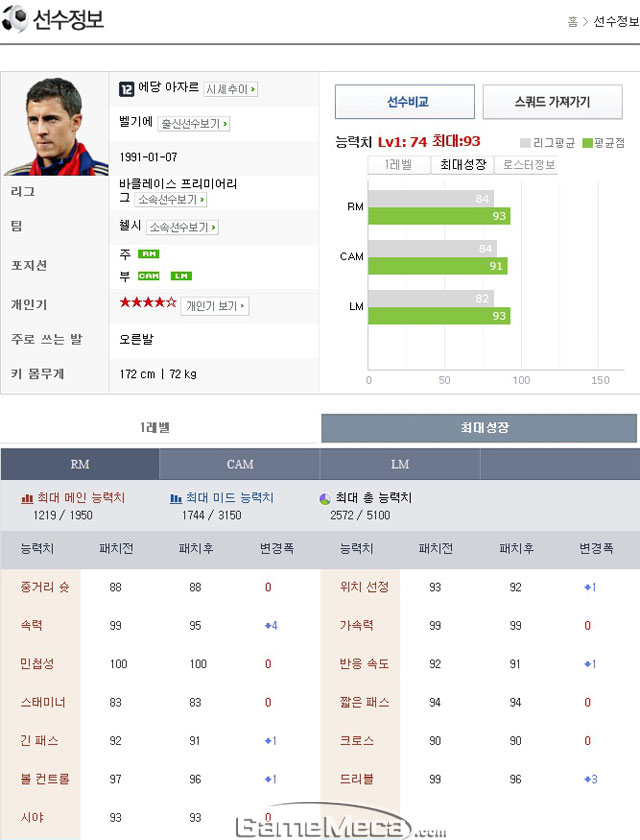The height and width of the screenshot is (840, 640).
Task: Click the green RM main position badge
Action: pos(148,254)
